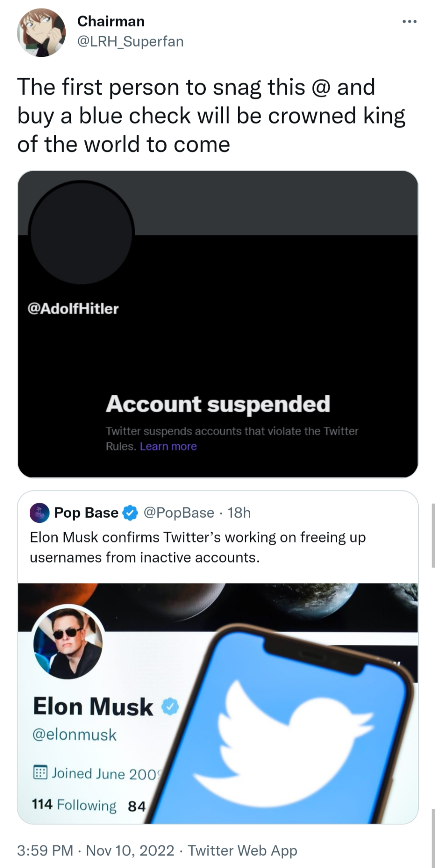Click Pop Base verified blue checkmark

point(130,513)
